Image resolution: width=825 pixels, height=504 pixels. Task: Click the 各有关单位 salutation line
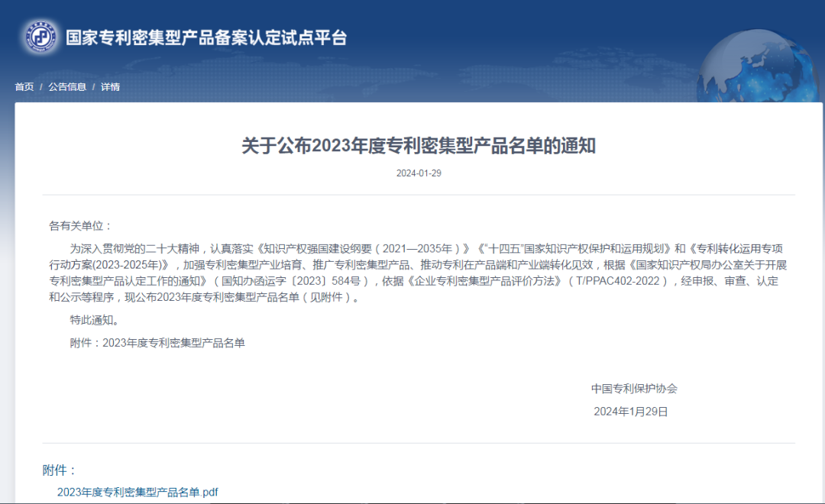click(x=80, y=225)
